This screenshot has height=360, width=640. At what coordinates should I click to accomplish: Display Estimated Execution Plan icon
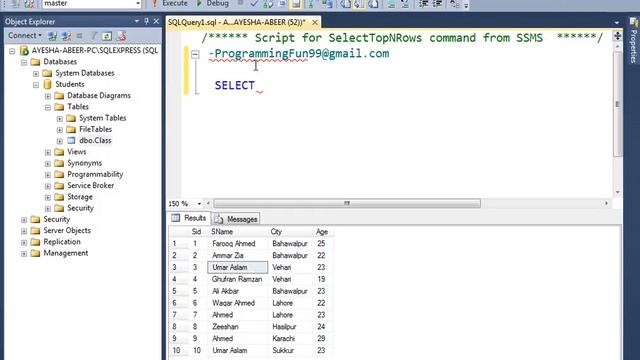pos(268,4)
